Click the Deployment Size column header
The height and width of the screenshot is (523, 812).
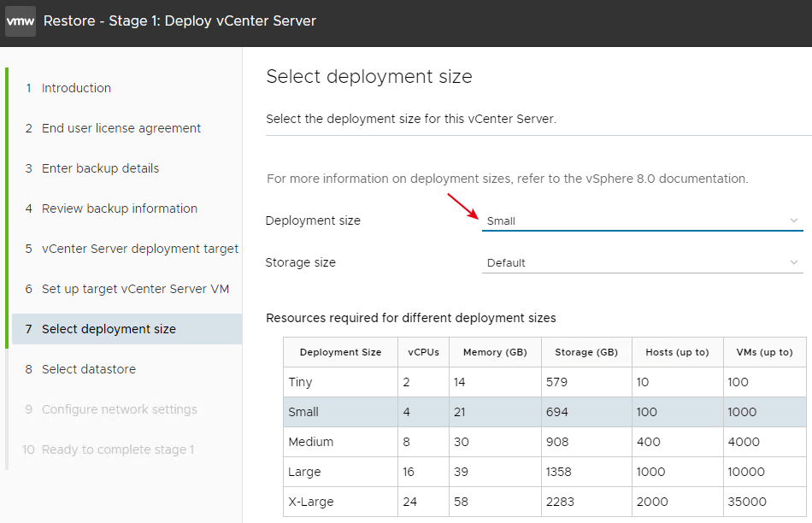point(340,352)
